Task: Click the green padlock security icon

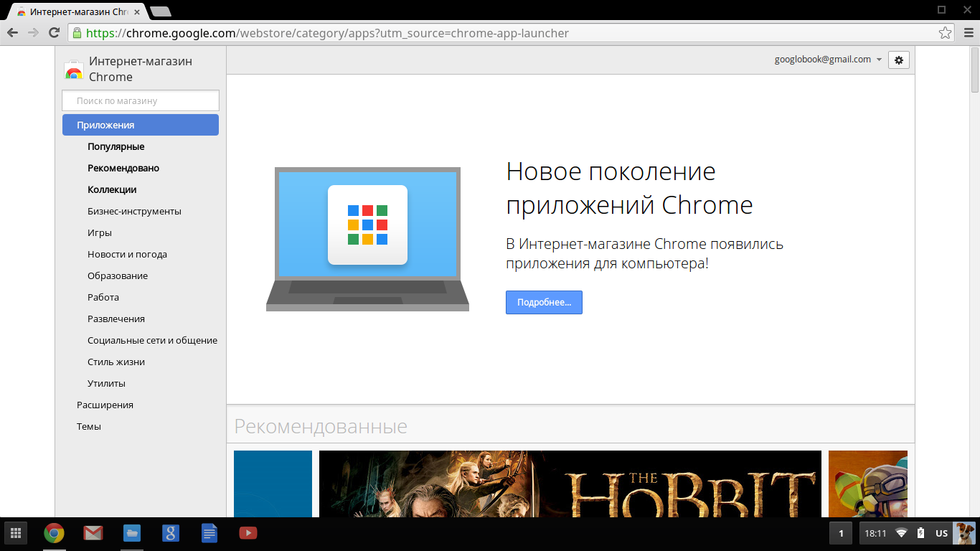Action: (x=77, y=33)
